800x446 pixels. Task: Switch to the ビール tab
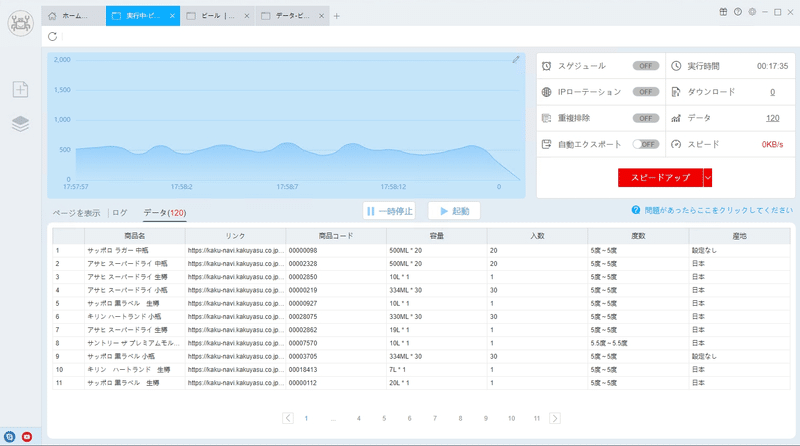point(218,16)
